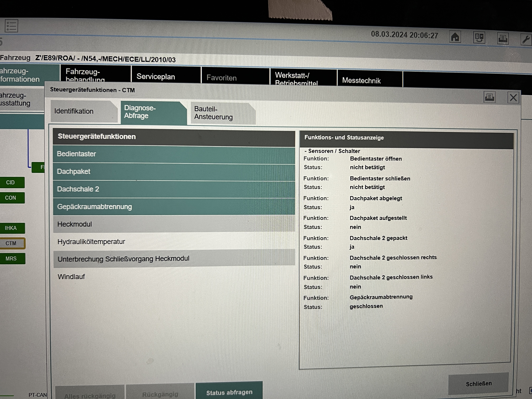
Task: Click the 'Dachpaket aufgestellt' function text
Action: coord(378,218)
